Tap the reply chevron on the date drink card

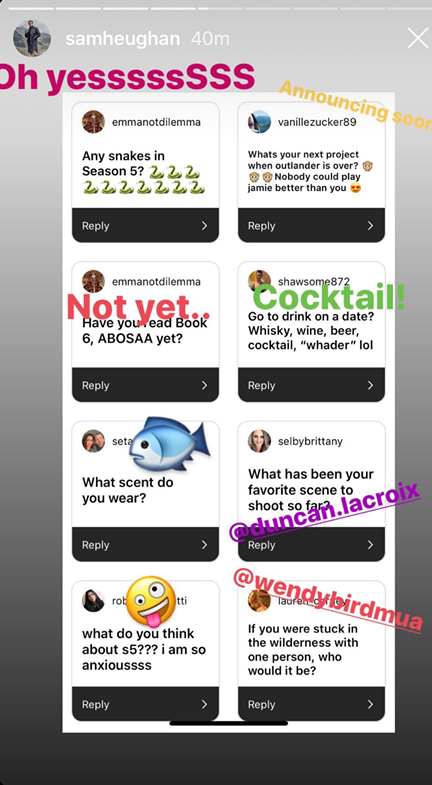pos(370,385)
